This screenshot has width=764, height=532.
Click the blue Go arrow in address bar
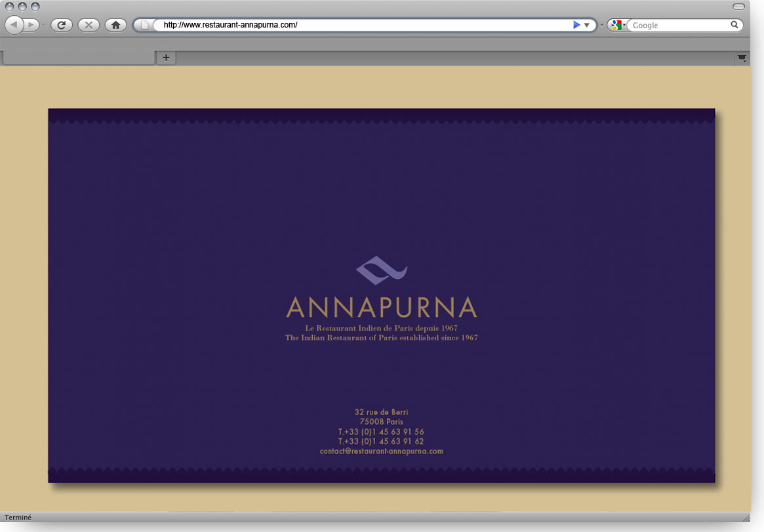(576, 25)
